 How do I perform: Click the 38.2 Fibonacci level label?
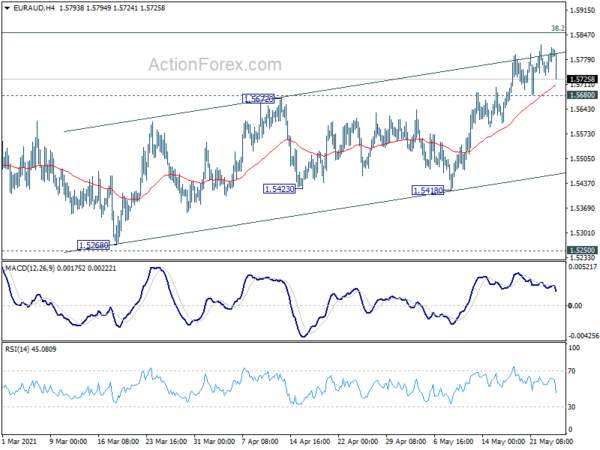[x=558, y=28]
